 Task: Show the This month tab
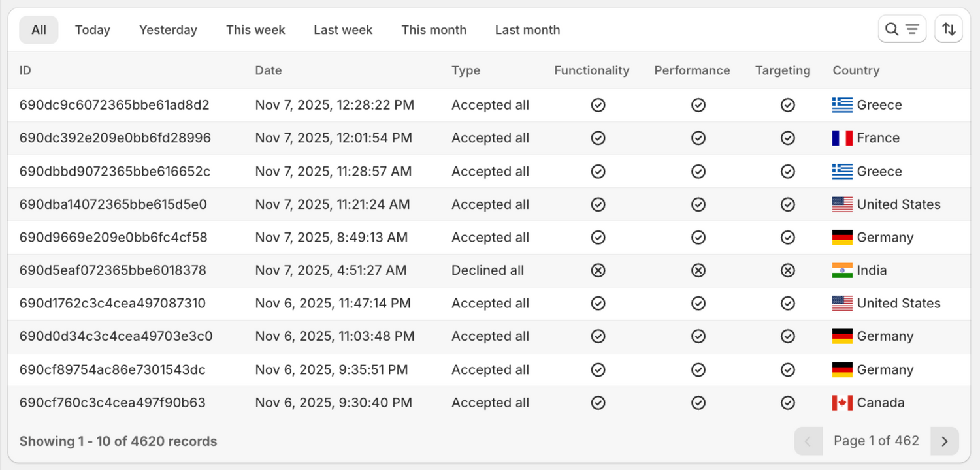[x=434, y=30]
